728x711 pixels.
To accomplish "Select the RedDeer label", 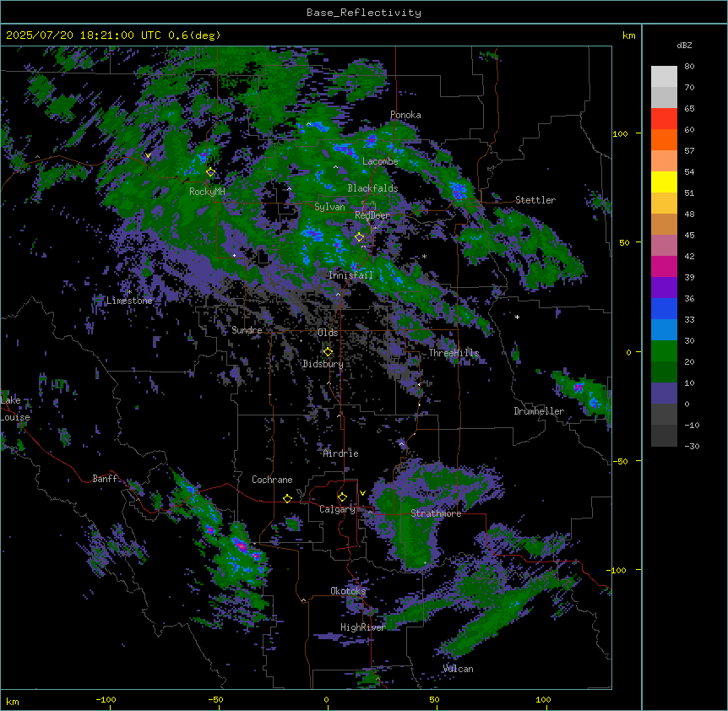I will pyautogui.click(x=372, y=215).
